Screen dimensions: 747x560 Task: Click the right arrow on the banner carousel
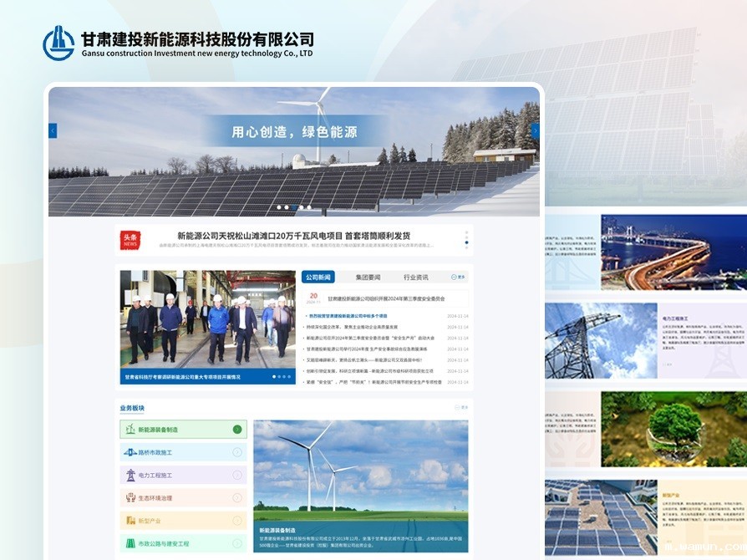pyautogui.click(x=535, y=130)
